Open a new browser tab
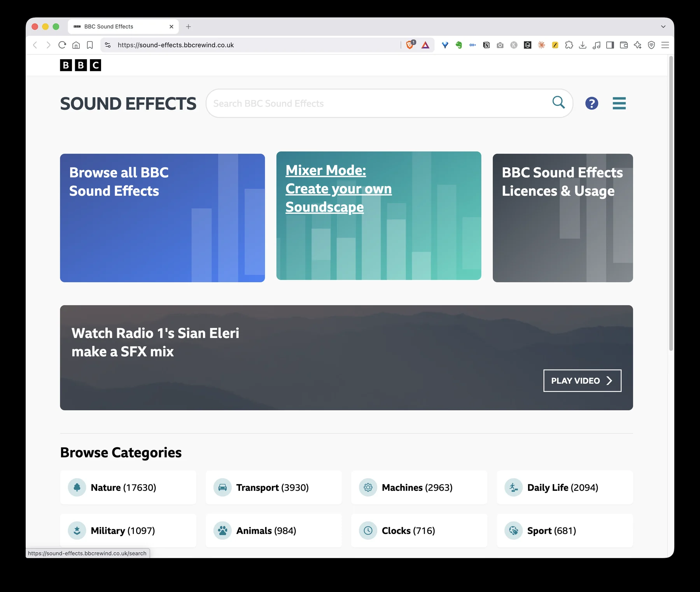 point(188,26)
